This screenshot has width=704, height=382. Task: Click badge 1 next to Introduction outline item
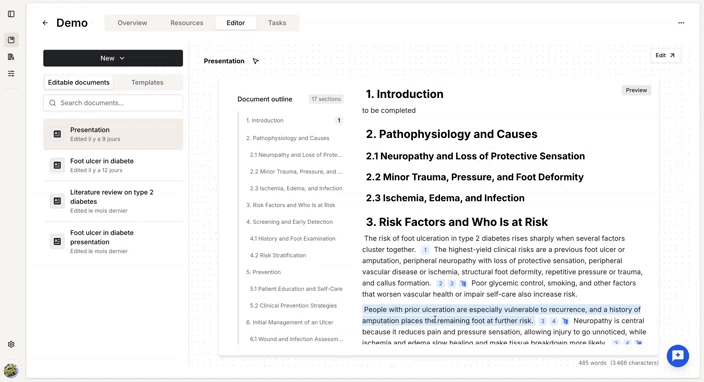[339, 120]
